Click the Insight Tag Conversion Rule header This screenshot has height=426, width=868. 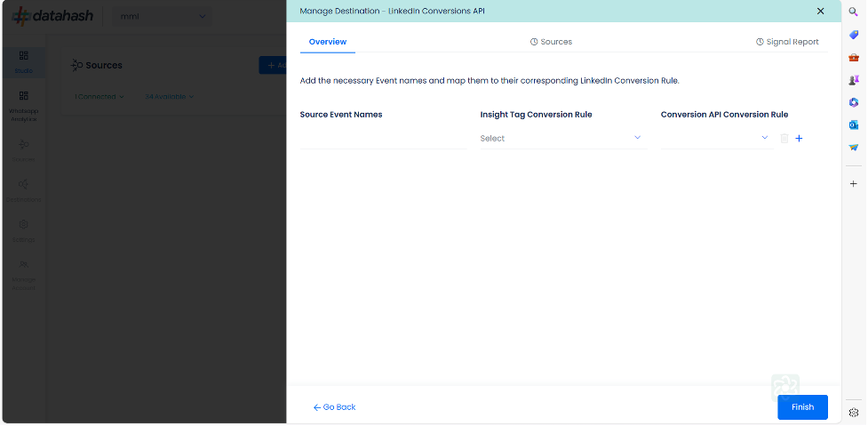(536, 115)
